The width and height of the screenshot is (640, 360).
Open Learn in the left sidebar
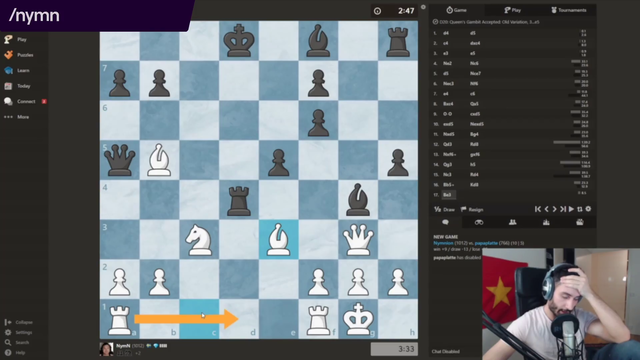point(17,70)
